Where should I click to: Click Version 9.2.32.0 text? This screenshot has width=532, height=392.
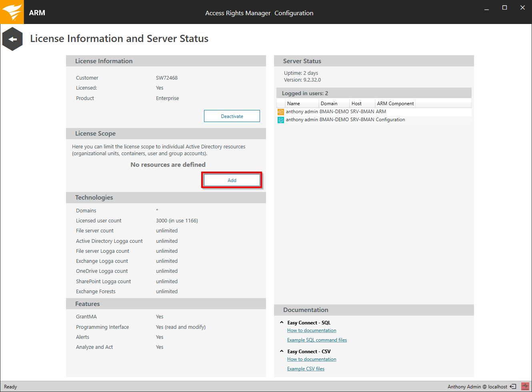tap(302, 80)
